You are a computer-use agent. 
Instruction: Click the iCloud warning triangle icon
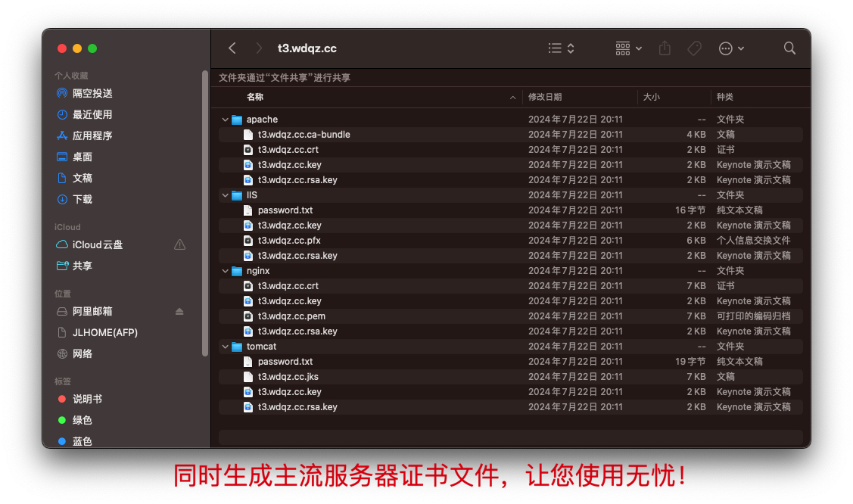tap(179, 244)
